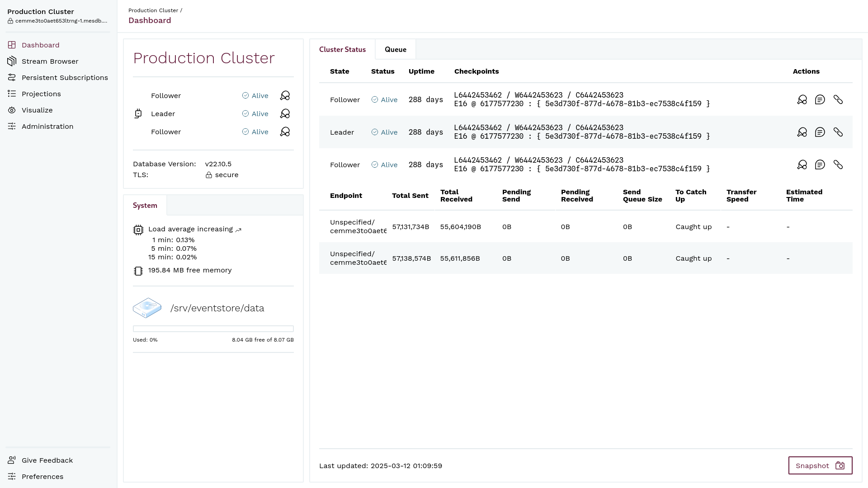Viewport: 868px width, 488px height.
Task: Click the To Catch Up column header
Action: [x=691, y=196]
